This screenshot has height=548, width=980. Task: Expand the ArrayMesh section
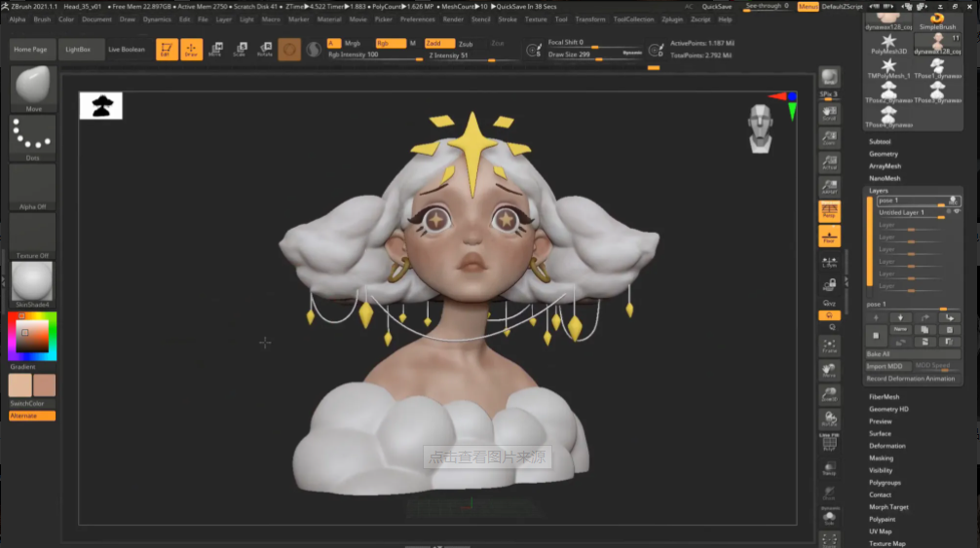885,166
